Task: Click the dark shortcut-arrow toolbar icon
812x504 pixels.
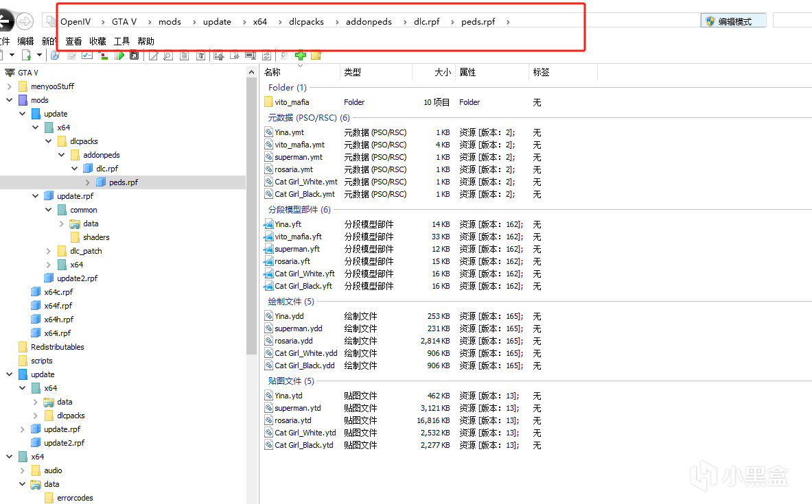Action: 134,56
